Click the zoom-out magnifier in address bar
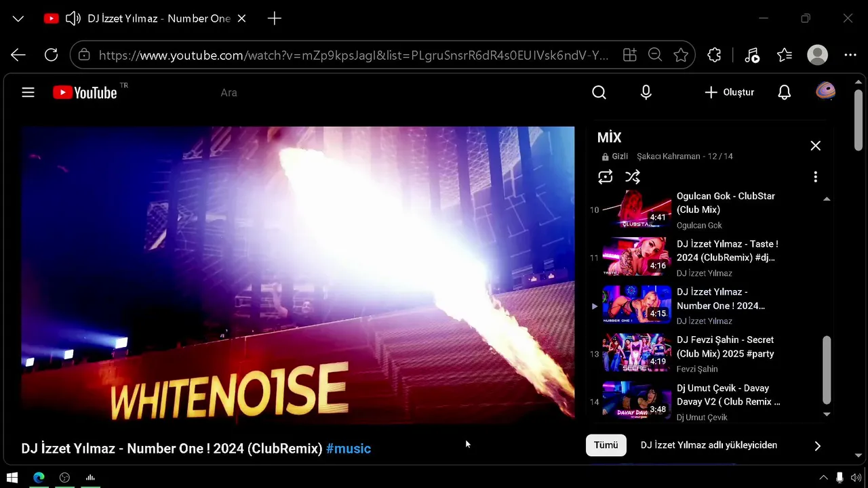Screen dimensions: 868x488 655,55
